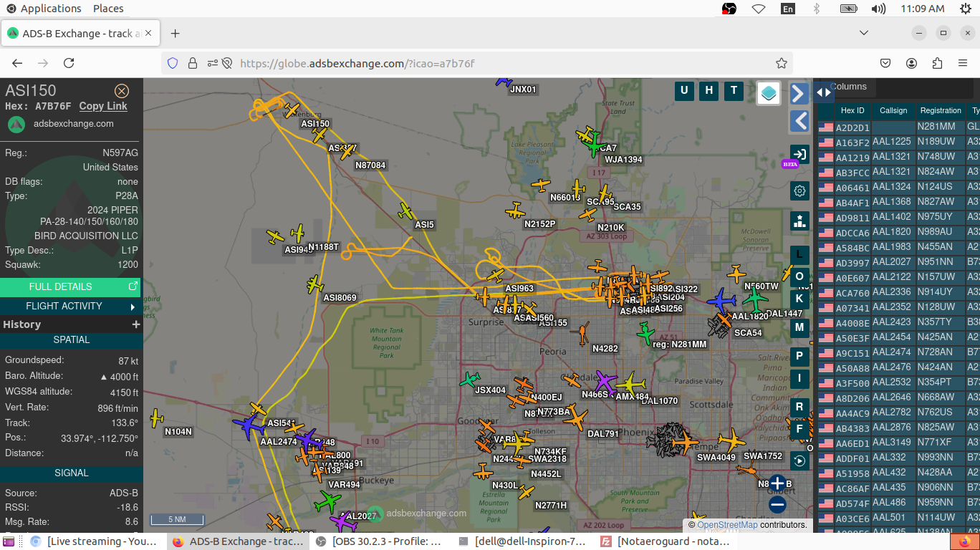Sort table by Hex ID column
The height and width of the screenshot is (550, 980).
[x=852, y=110]
